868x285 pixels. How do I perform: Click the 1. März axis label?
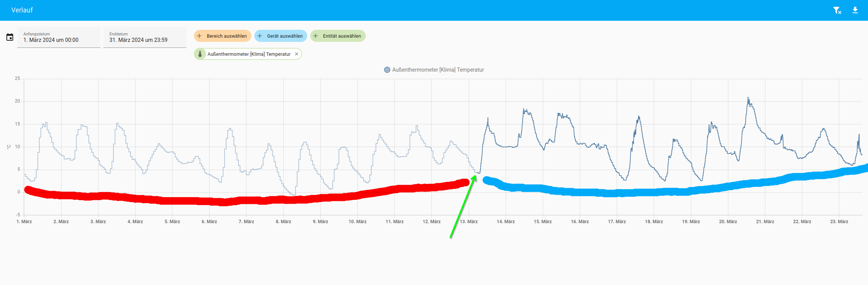pos(24,222)
